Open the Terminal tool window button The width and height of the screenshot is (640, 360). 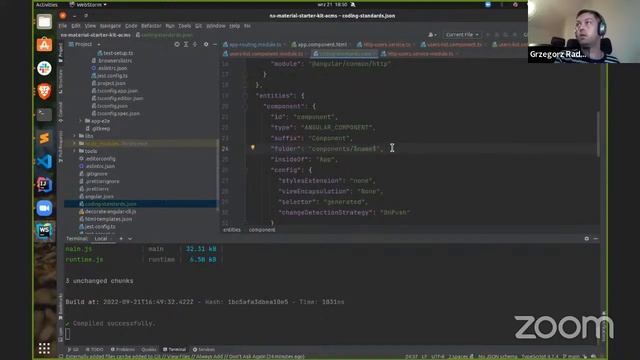(x=175, y=349)
